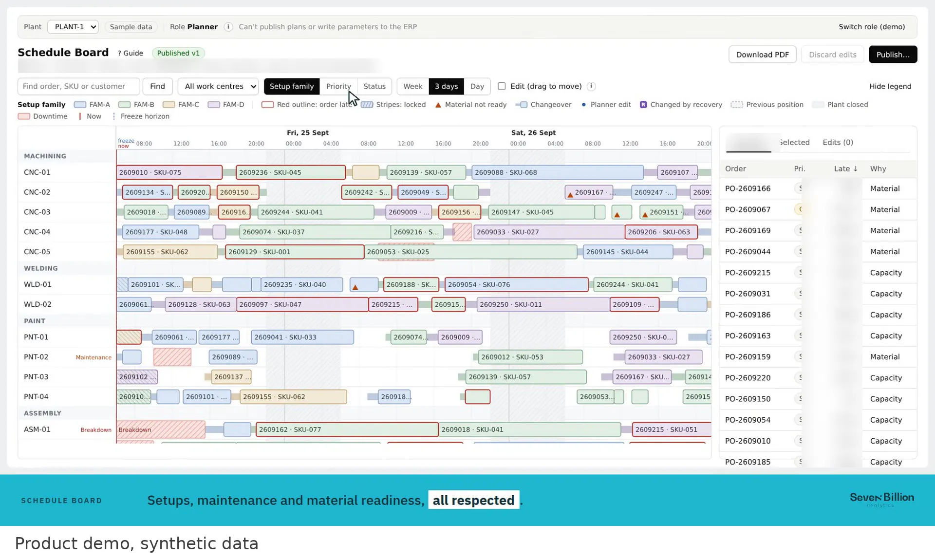Click the info icon next to Edit toggle
Viewport: 935px width, 560px height.
point(591,86)
